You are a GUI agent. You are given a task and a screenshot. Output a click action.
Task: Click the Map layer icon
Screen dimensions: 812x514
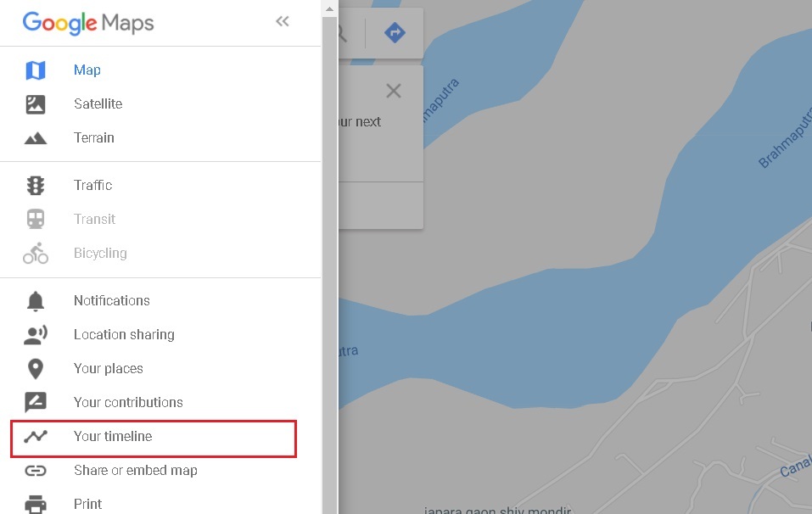[x=36, y=70]
